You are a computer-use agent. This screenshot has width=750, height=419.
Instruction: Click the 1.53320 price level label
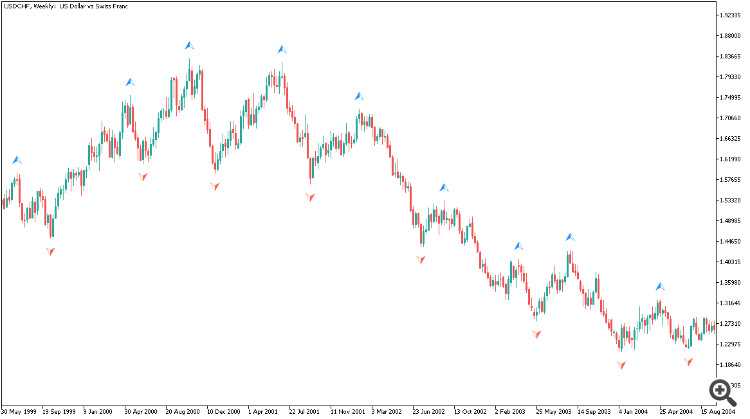click(730, 200)
